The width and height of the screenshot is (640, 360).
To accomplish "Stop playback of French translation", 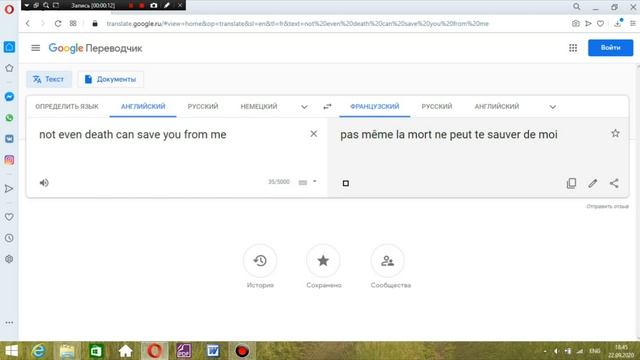I will [346, 183].
